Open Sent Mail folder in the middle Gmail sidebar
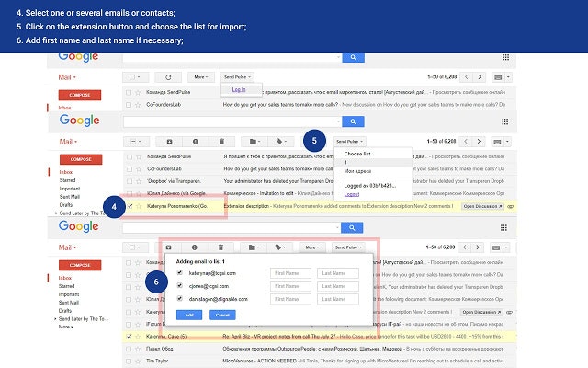588x368 pixels. pyautogui.click(x=70, y=197)
